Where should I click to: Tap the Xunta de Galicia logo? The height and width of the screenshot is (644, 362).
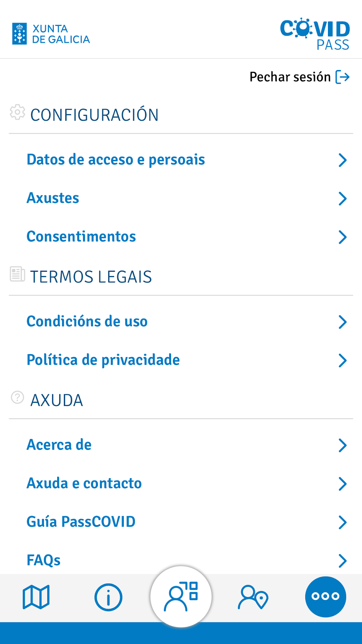(x=51, y=34)
